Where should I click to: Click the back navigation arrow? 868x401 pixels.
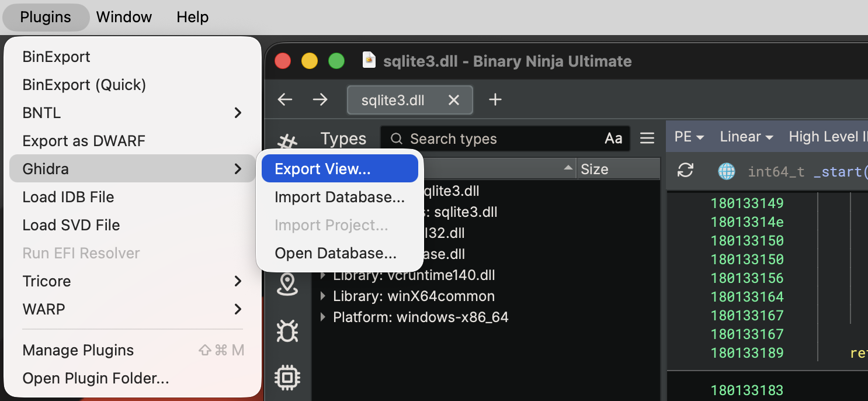pyautogui.click(x=284, y=99)
